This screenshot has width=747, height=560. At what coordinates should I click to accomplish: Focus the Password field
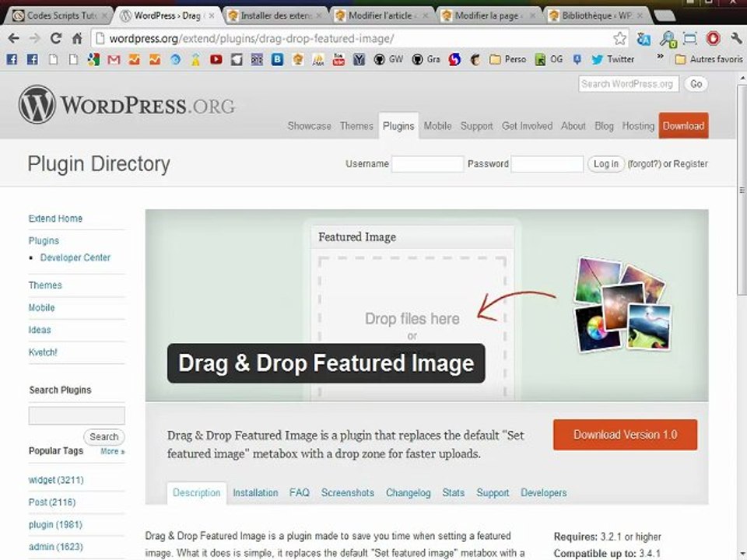547,164
